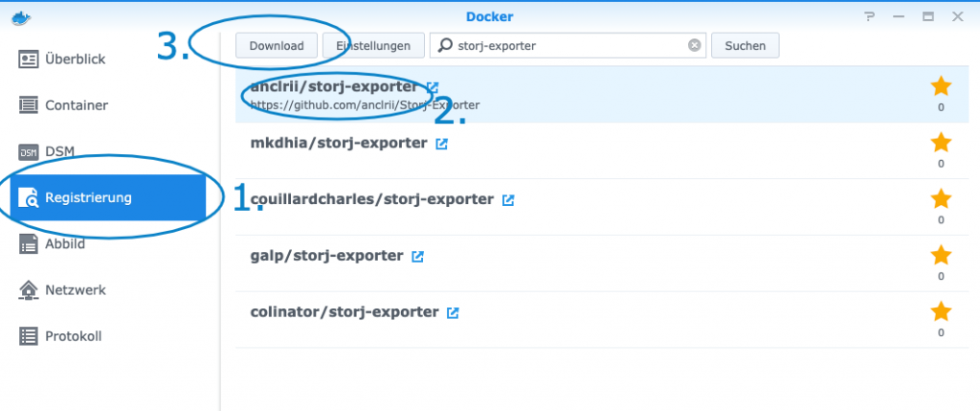The image size is (980, 411).
Task: Clear the search field text
Action: 695,46
